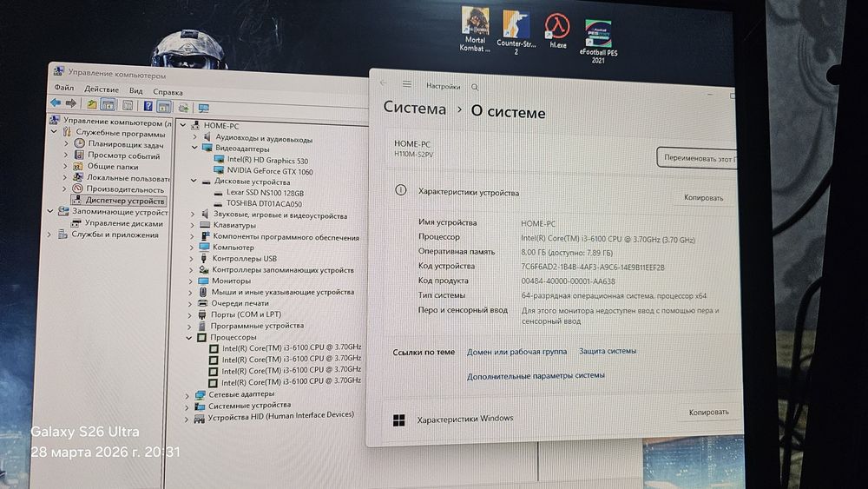868x489 pixels.
Task: Launch the hl.exe Half-Life desktop icon
Action: click(x=557, y=30)
